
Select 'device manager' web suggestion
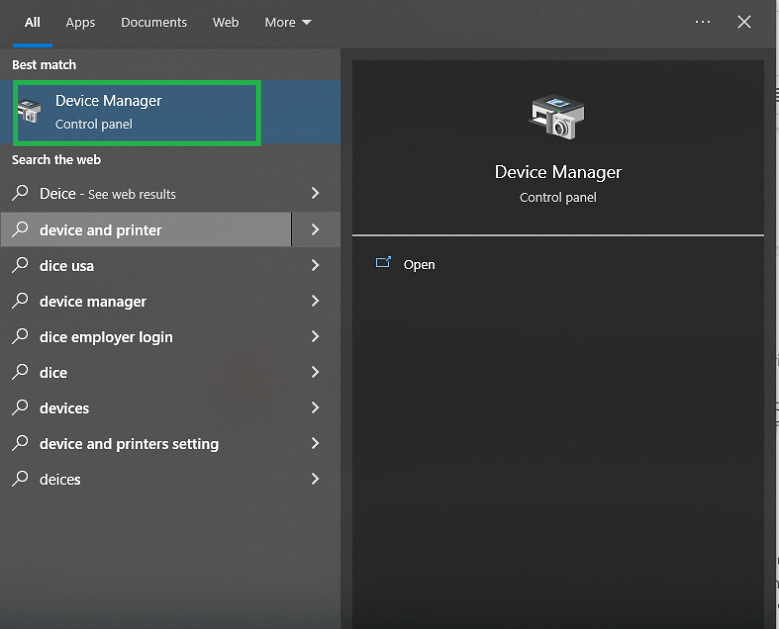[146, 301]
